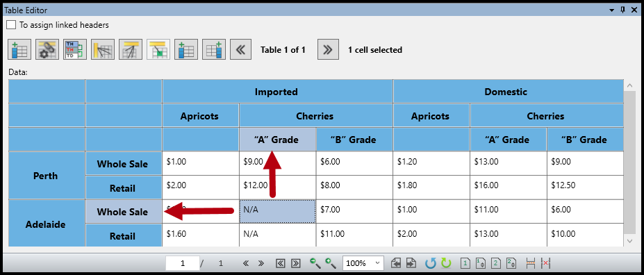Jump to first page boxed-arrow icon
This screenshot has width=644, height=275.
(281, 263)
